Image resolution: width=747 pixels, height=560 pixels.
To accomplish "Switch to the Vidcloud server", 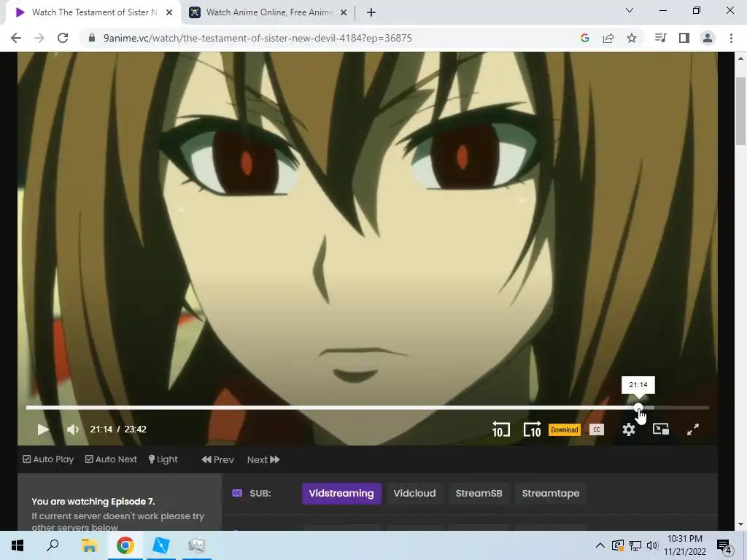I will pyautogui.click(x=414, y=494).
